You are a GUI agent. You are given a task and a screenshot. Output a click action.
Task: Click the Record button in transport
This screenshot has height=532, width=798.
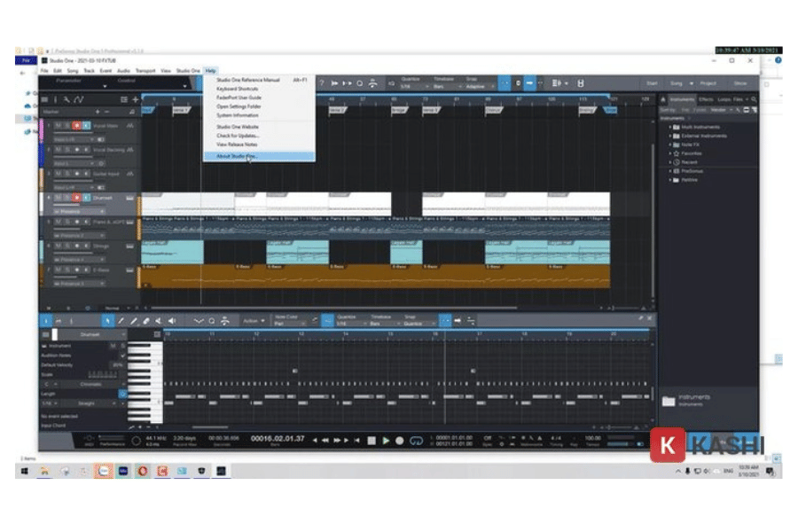(x=400, y=440)
